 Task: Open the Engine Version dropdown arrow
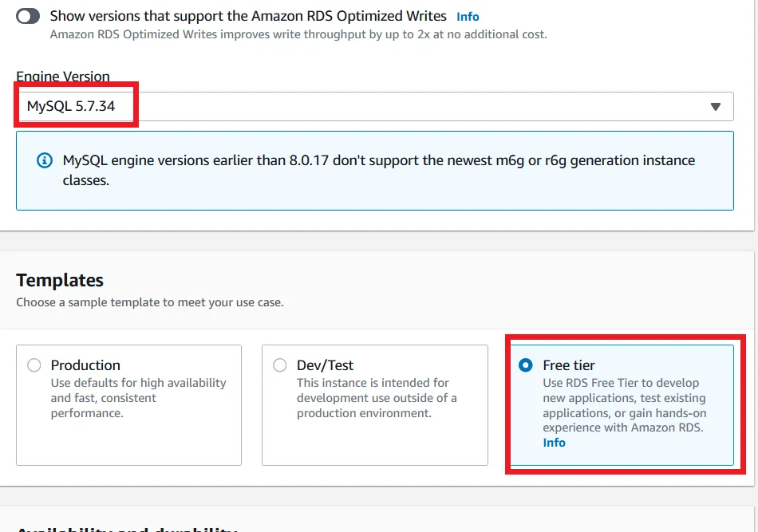716,106
